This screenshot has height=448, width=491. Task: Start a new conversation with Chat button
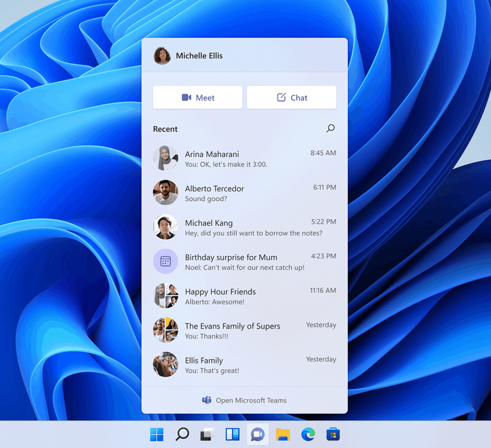click(x=292, y=97)
